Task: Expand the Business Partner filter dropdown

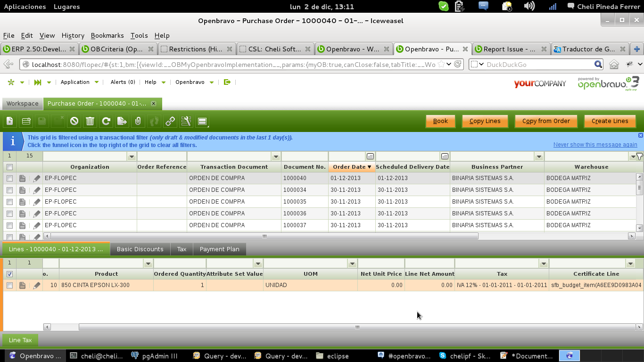Action: coord(539,156)
